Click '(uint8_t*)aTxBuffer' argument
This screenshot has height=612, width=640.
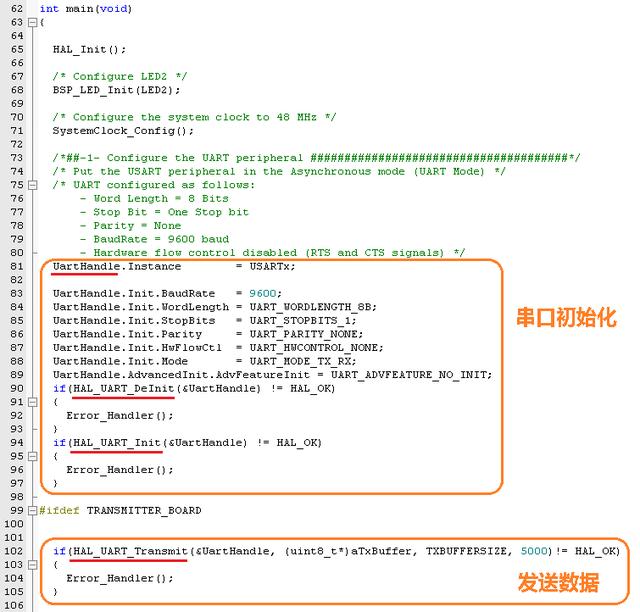tap(348, 551)
